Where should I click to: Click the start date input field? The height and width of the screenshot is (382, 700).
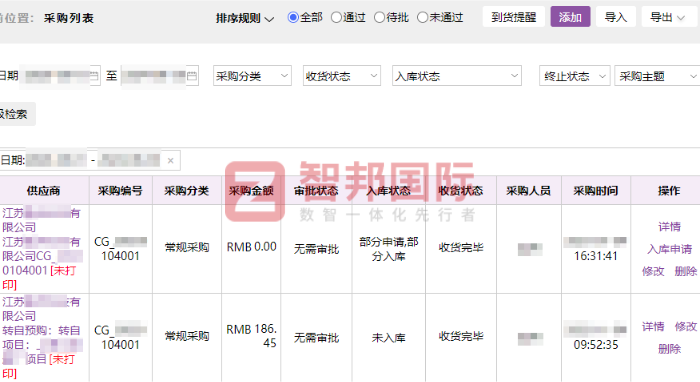(x=59, y=76)
